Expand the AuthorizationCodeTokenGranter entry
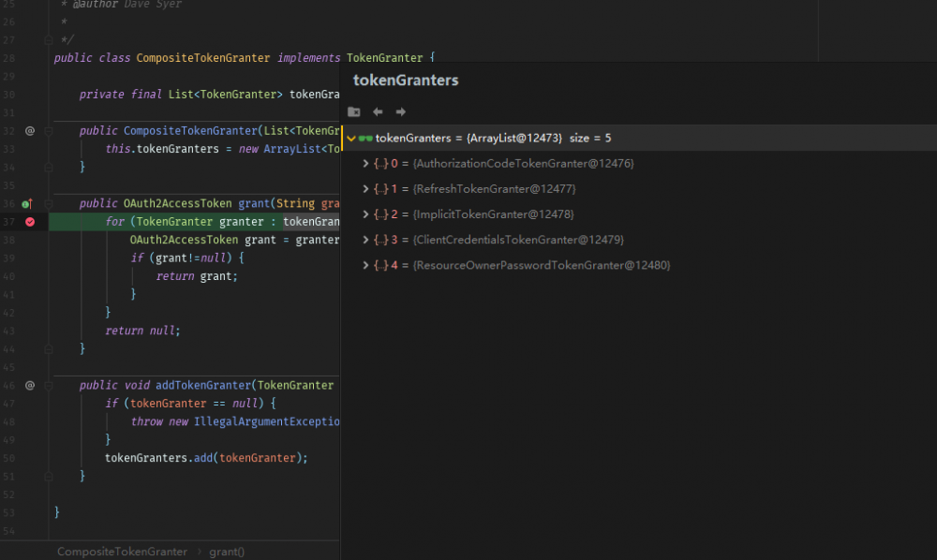 coord(365,164)
